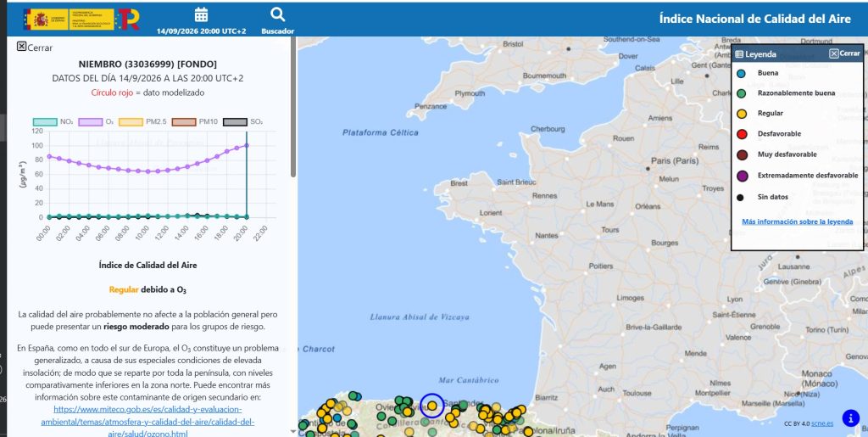Click the Leyenda table icon header
This screenshot has width=868, height=437.
coord(755,54)
